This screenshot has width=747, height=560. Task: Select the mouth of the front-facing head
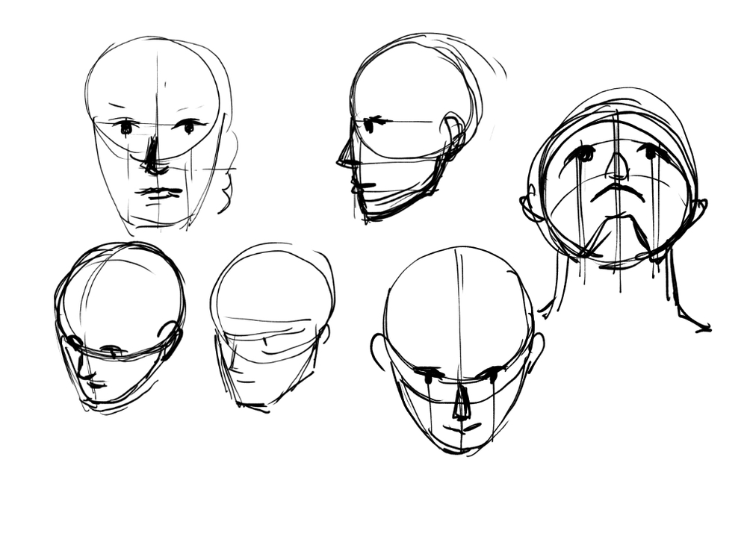(159, 193)
